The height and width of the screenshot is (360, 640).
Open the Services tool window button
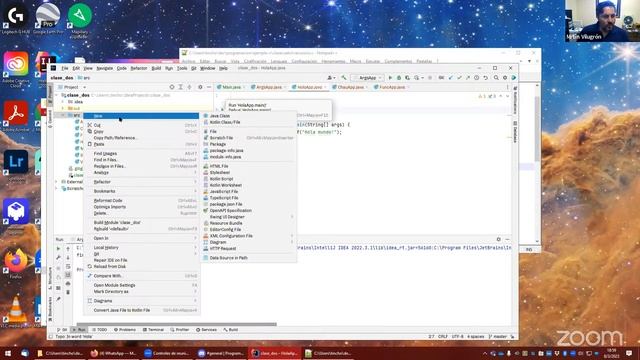[x=206, y=329]
